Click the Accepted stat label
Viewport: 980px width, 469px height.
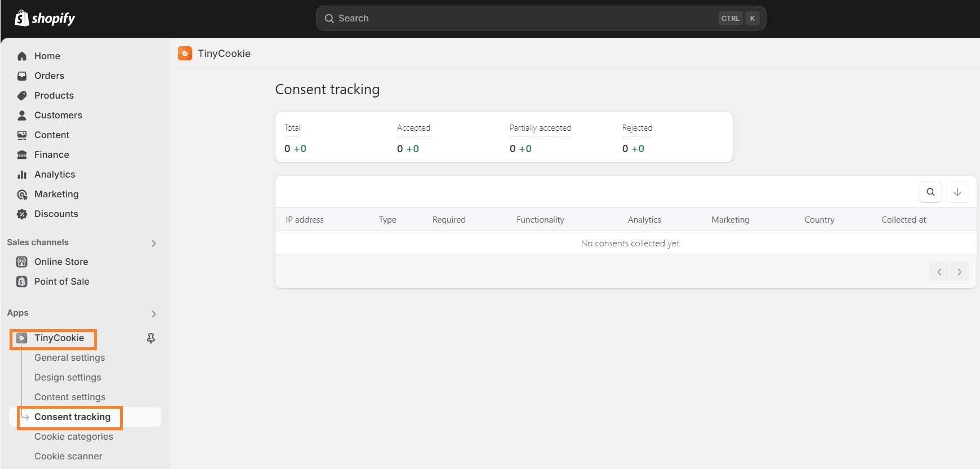click(x=413, y=128)
